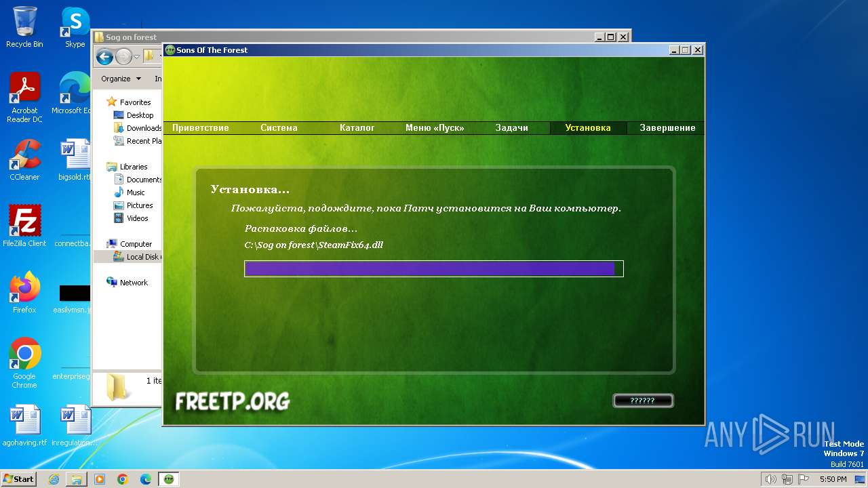Close the Sons Of The Forest installer
This screenshot has width=868, height=488.
point(698,50)
